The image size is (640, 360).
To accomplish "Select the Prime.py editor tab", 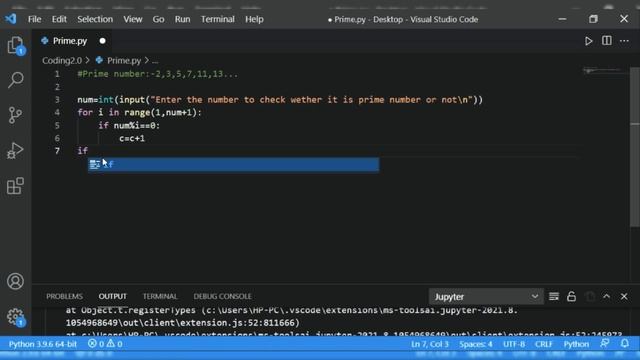I will (70, 41).
